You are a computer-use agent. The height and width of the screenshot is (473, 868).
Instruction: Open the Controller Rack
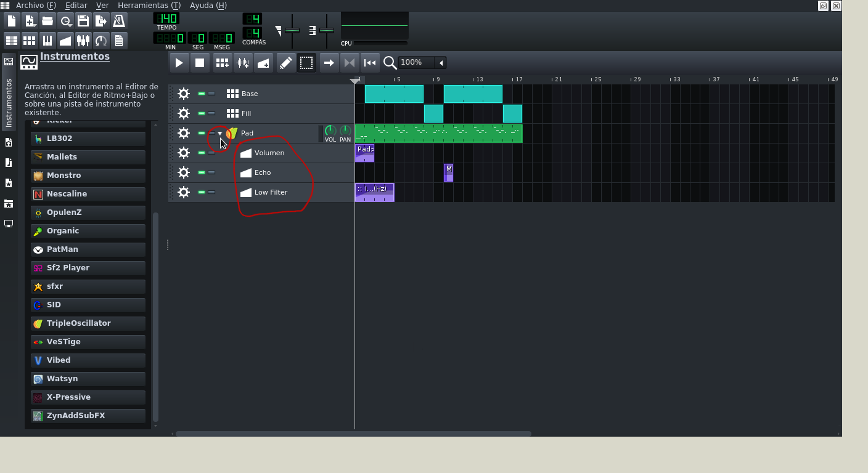[100, 40]
